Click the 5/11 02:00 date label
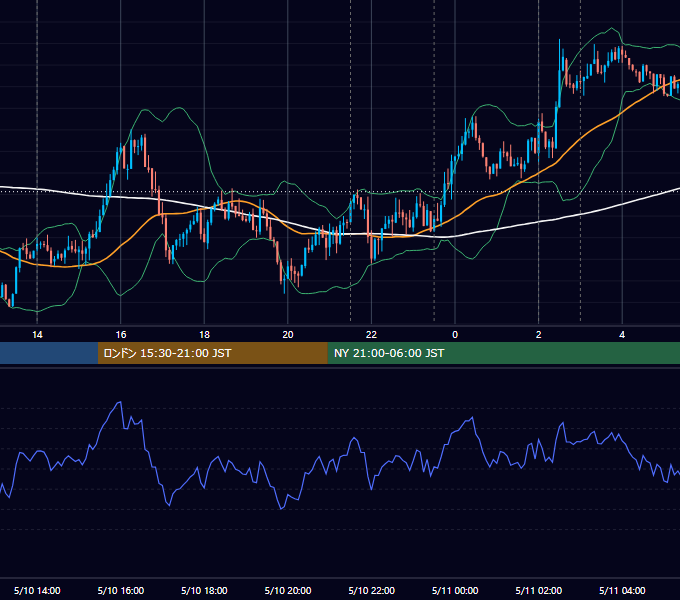This screenshot has height=600, width=680. (x=539, y=590)
